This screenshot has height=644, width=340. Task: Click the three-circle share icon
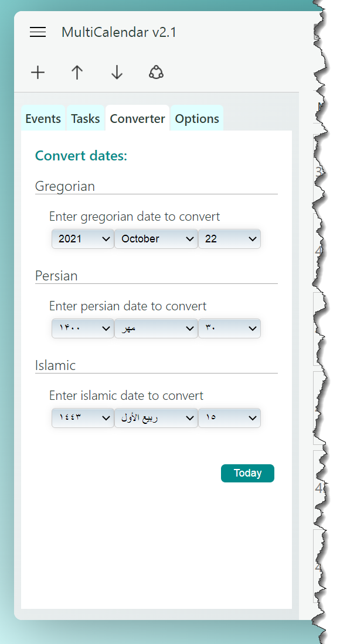pos(157,72)
